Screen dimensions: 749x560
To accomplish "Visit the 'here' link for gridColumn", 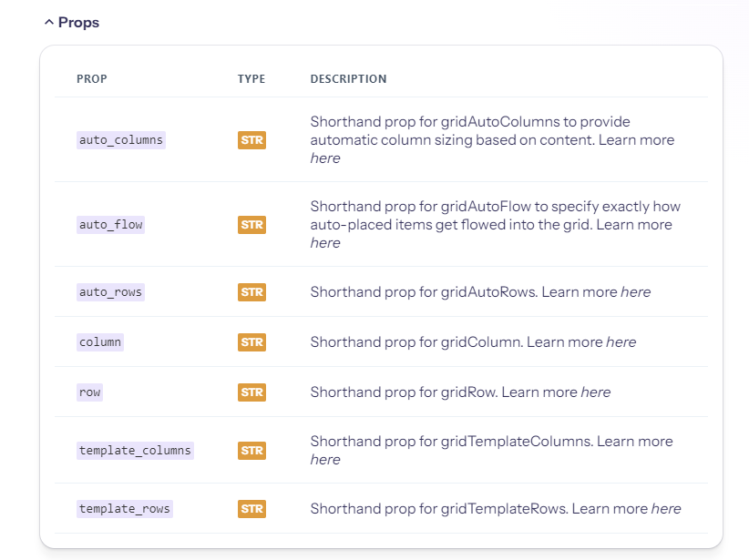I will pyautogui.click(x=621, y=342).
